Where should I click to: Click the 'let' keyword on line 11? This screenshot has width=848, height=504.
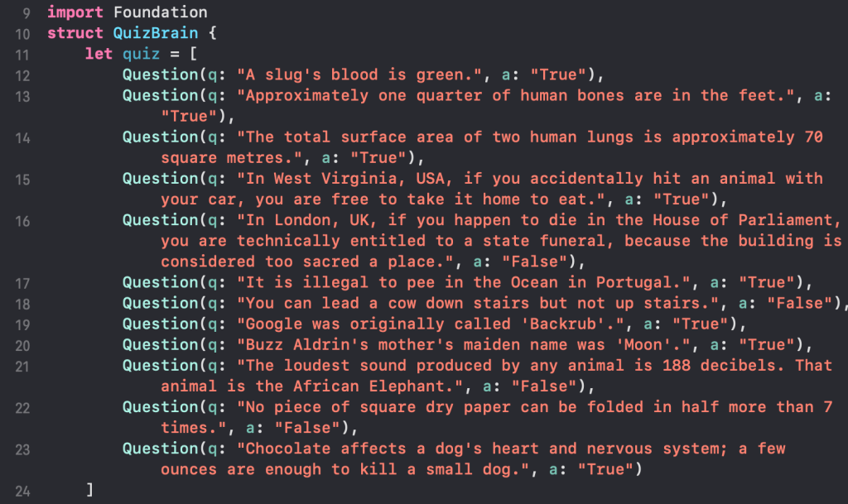[x=99, y=54]
